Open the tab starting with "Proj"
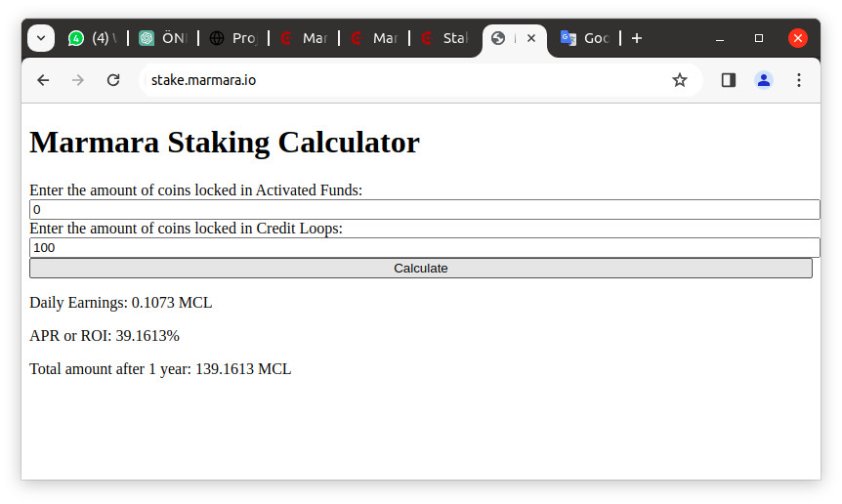 (x=232, y=38)
